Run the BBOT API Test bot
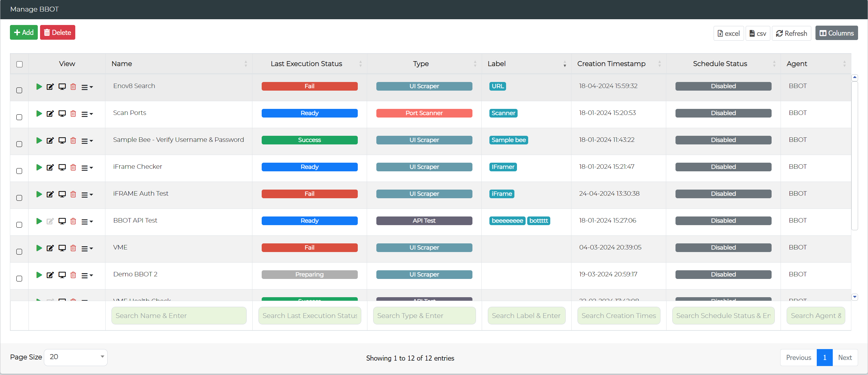 pyautogui.click(x=39, y=221)
